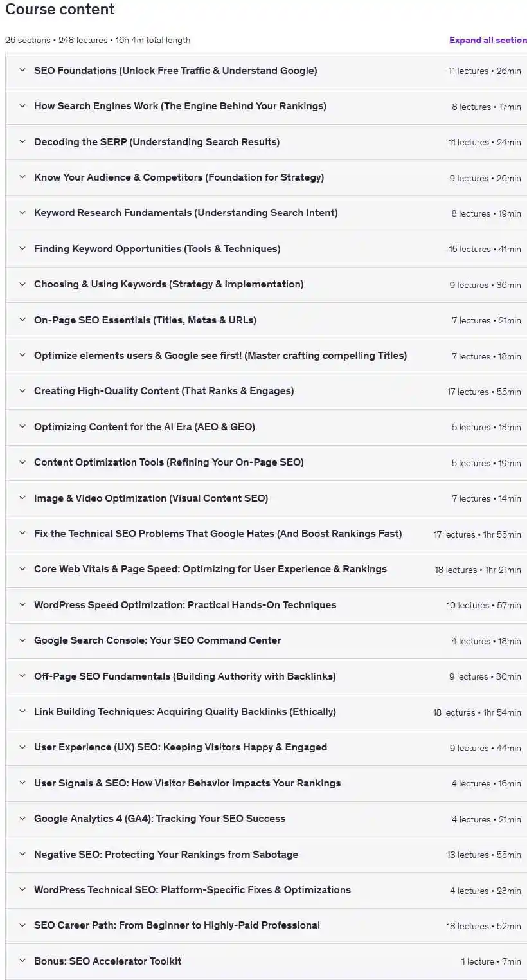This screenshot has width=527, height=980.
Task: Open Fix the Technical SEO Problems section
Action: 218,534
